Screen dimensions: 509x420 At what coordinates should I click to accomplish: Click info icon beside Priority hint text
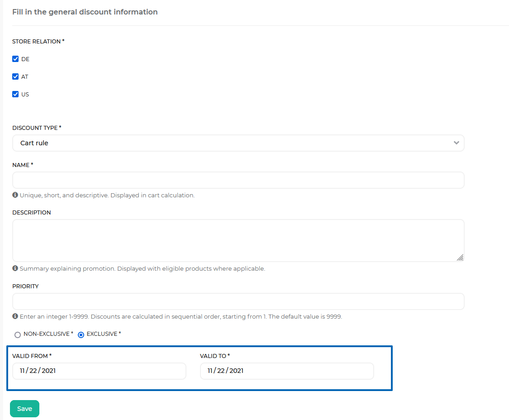(15, 316)
